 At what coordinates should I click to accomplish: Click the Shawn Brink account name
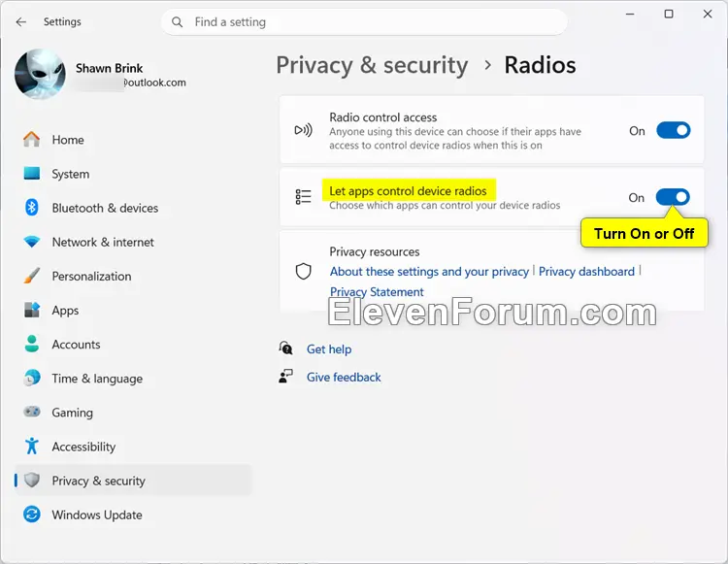(109, 68)
